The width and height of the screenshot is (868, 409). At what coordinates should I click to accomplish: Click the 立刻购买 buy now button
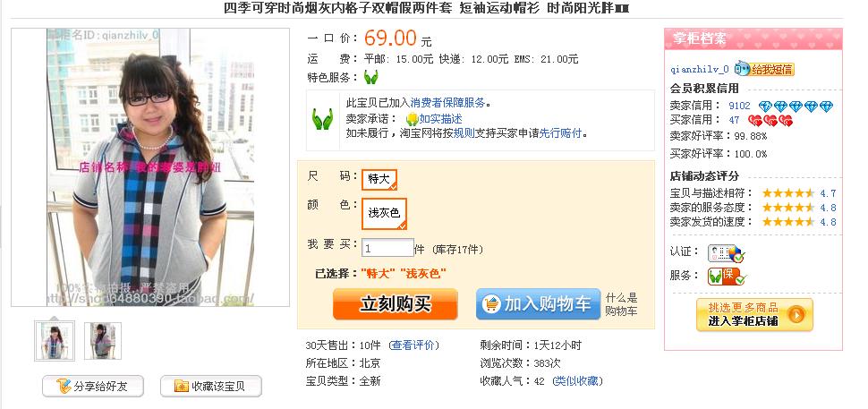coord(396,304)
